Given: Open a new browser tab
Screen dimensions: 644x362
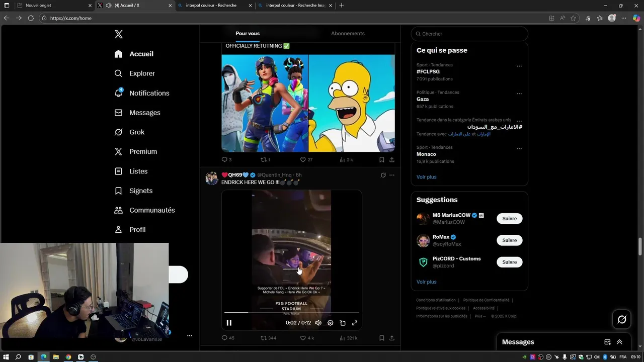Looking at the screenshot, I should [x=342, y=6].
